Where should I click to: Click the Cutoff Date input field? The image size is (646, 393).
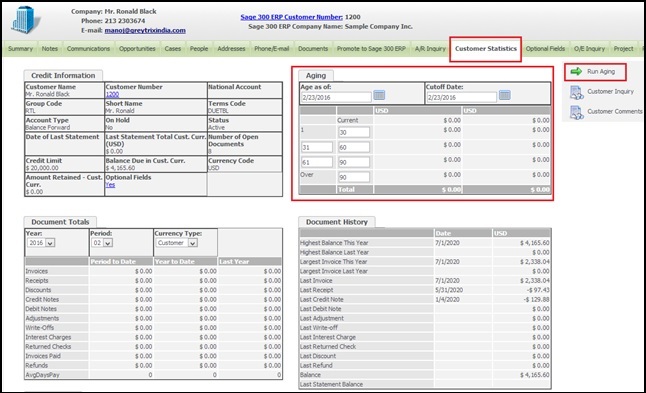461,97
